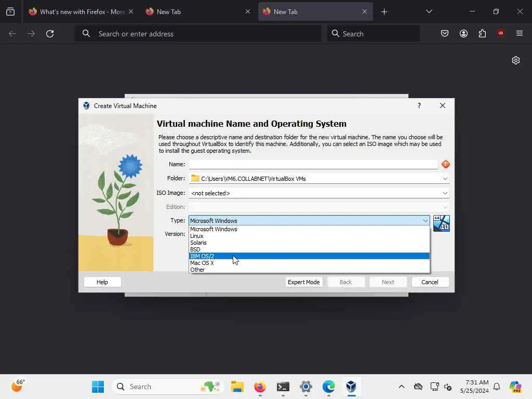The width and height of the screenshot is (532, 399).
Task: Select IBM OS/2 in type list
Action: pos(309,256)
